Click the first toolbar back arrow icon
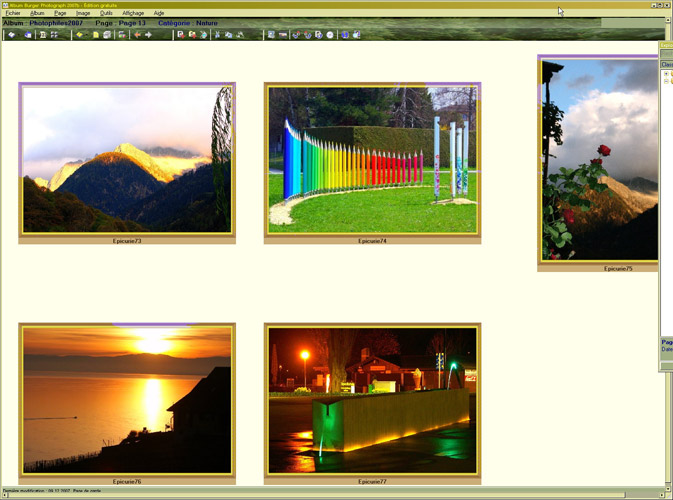The image size is (673, 500). pos(11,35)
